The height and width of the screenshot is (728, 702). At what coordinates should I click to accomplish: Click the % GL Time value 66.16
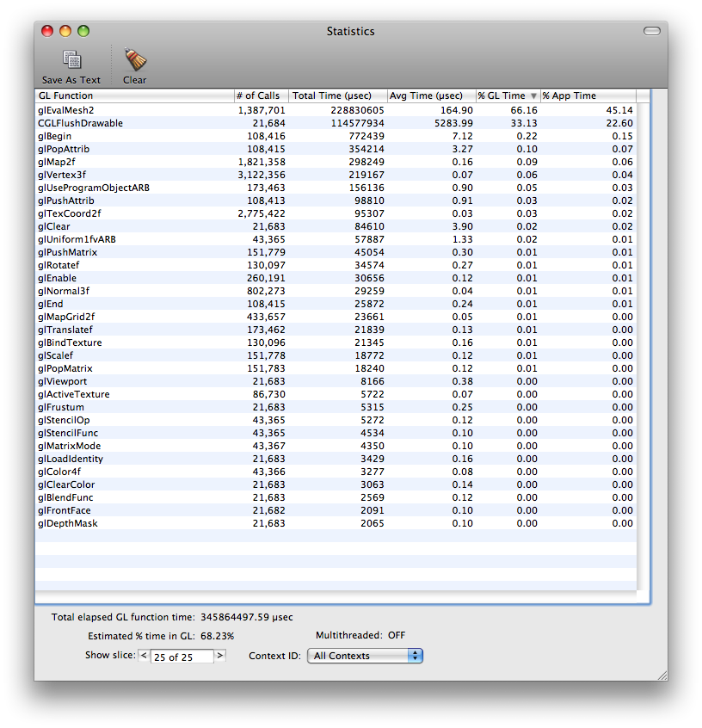(524, 110)
